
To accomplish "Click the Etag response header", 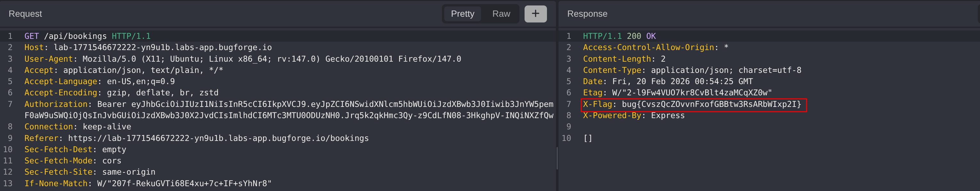I will pyautogui.click(x=677, y=93).
